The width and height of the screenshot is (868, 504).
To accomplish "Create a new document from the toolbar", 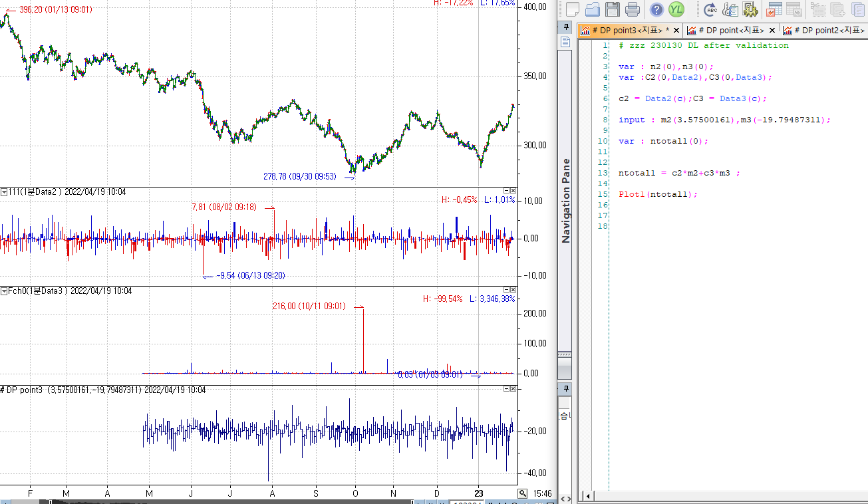I will coord(573,9).
